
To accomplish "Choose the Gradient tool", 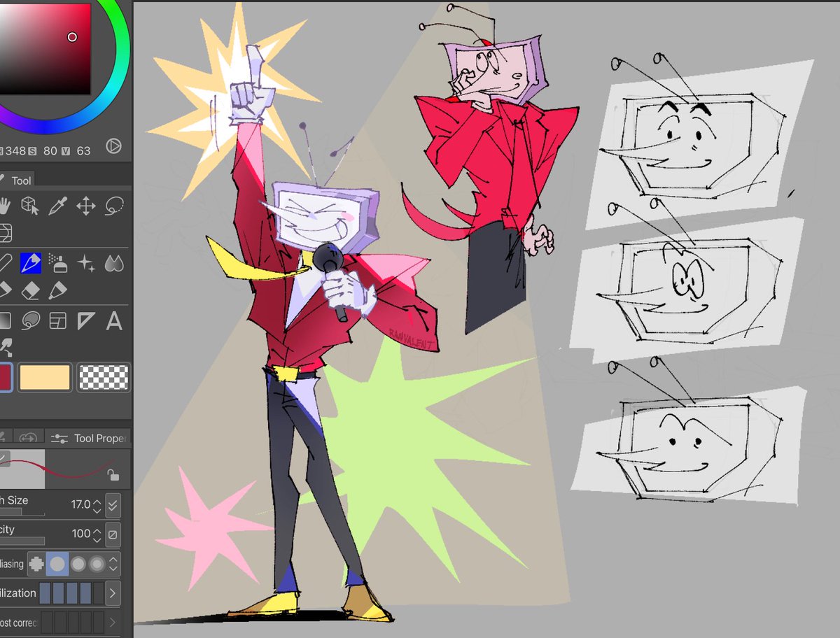I will click(4, 321).
